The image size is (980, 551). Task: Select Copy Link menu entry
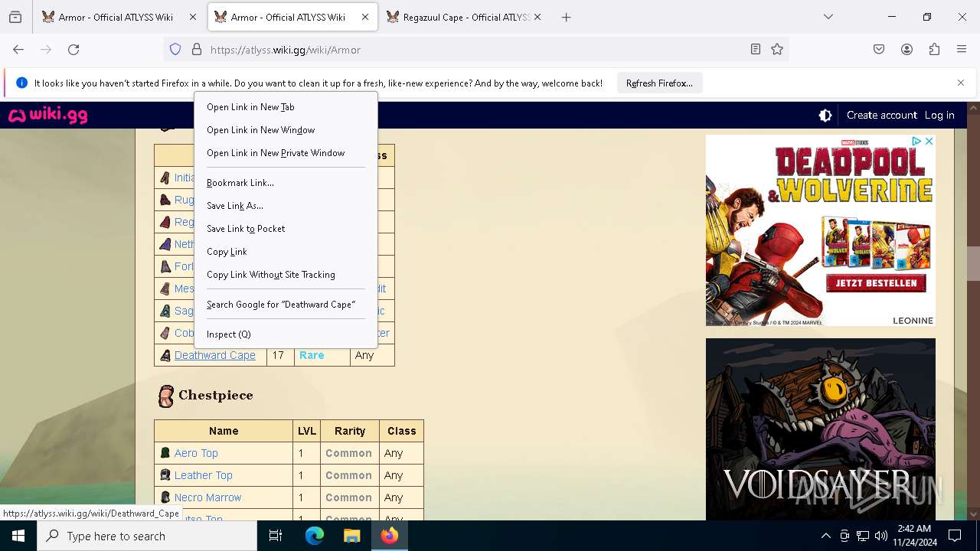(x=286, y=252)
